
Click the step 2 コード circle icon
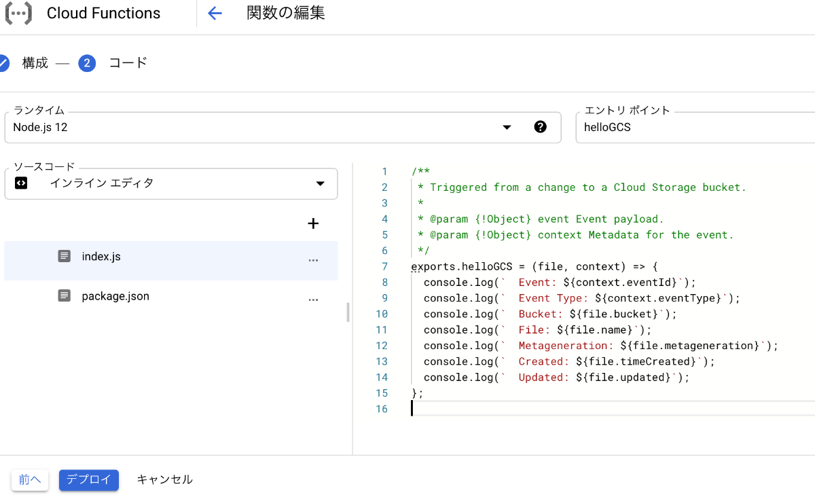point(87,63)
